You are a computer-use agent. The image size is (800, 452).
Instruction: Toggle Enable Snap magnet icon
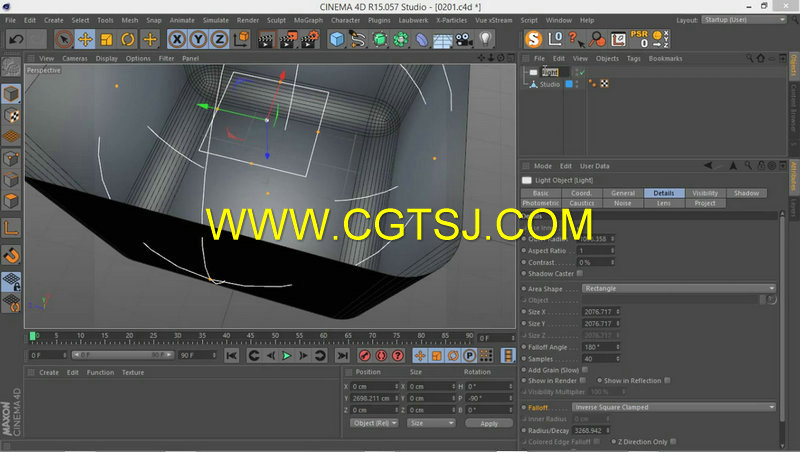(x=11, y=255)
